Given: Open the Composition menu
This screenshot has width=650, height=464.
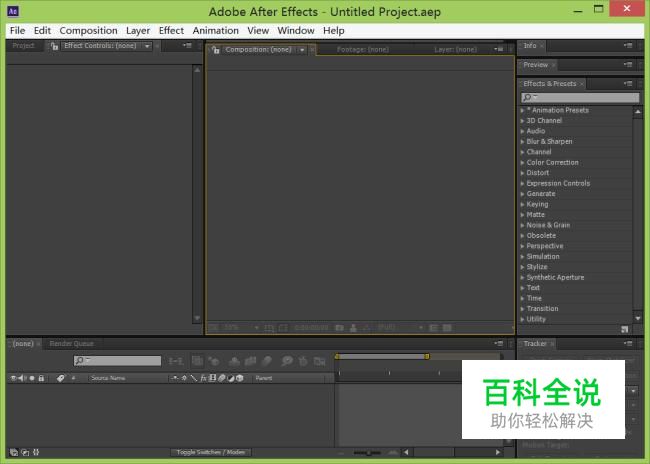Looking at the screenshot, I should click(x=88, y=31).
